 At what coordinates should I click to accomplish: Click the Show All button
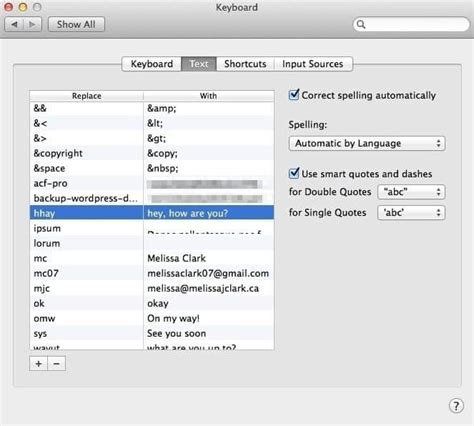click(x=76, y=25)
